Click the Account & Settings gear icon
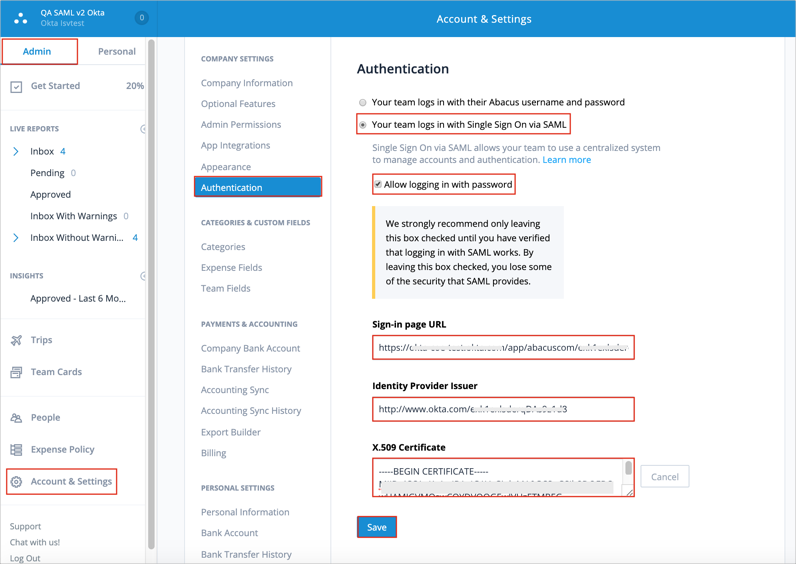This screenshot has height=564, width=796. point(16,482)
